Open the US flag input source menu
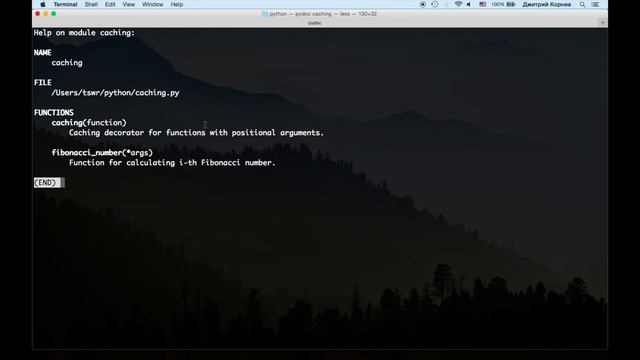Viewport: 640px width, 360px height. (482, 4)
